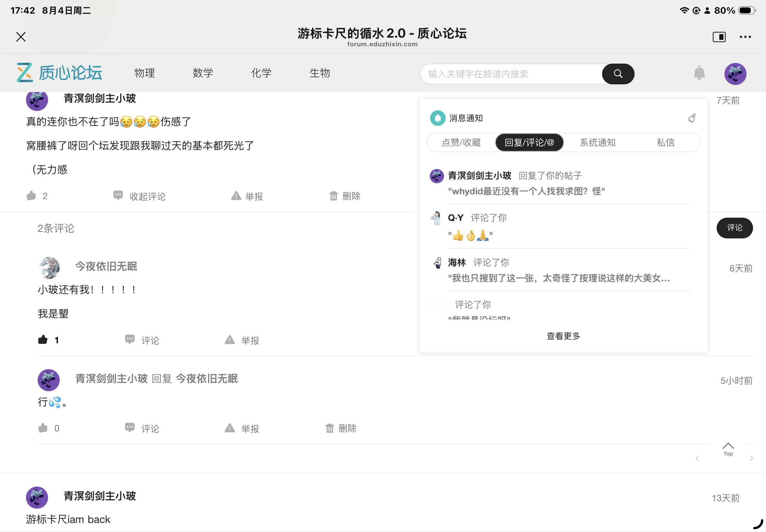Close the in-app browser page
The image size is (766, 532).
pyautogui.click(x=21, y=37)
